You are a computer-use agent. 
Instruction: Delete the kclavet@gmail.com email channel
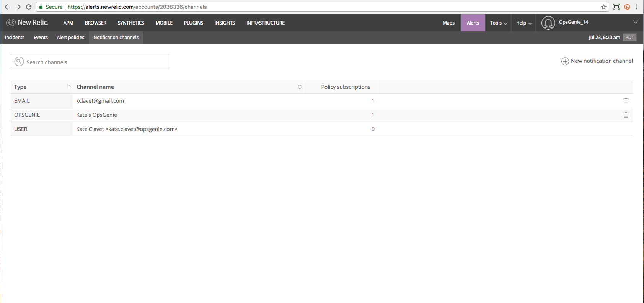(626, 101)
